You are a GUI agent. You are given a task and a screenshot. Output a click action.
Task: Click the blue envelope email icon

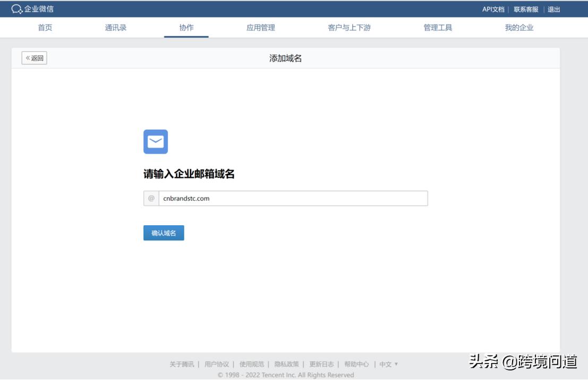pos(156,141)
